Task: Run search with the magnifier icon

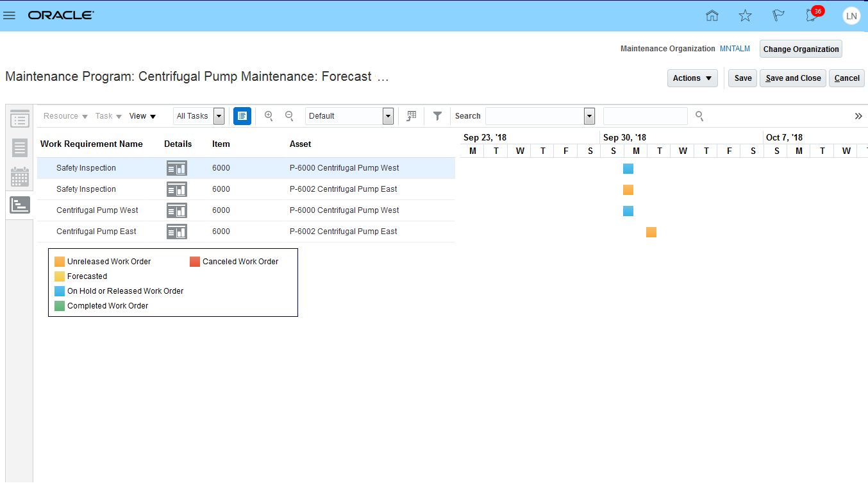Action: click(x=699, y=116)
